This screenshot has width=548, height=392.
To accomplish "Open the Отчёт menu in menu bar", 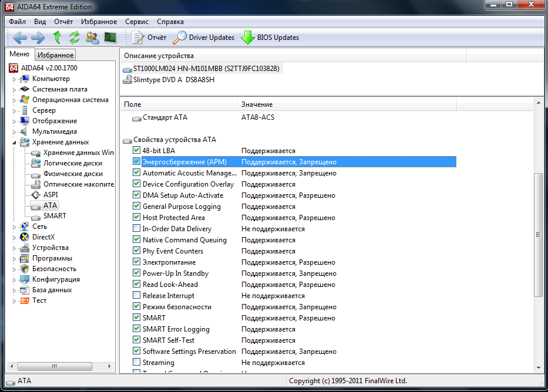I will click(x=63, y=22).
